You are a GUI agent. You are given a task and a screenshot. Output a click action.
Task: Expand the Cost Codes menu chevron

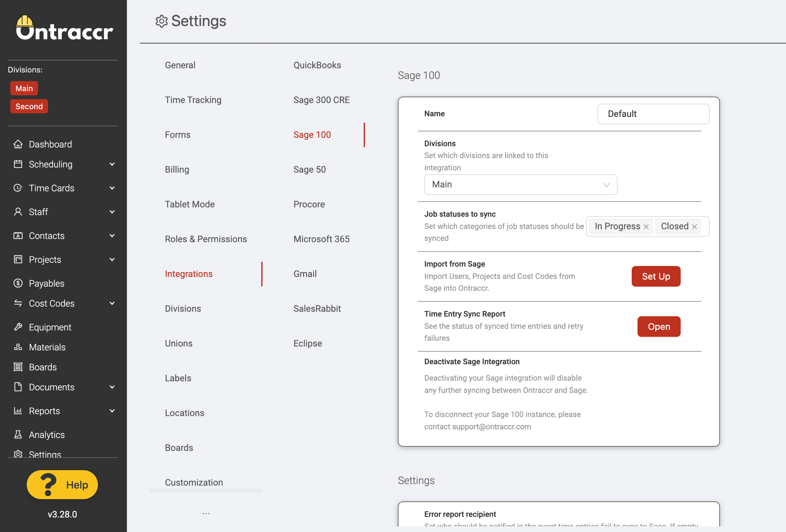[112, 303]
